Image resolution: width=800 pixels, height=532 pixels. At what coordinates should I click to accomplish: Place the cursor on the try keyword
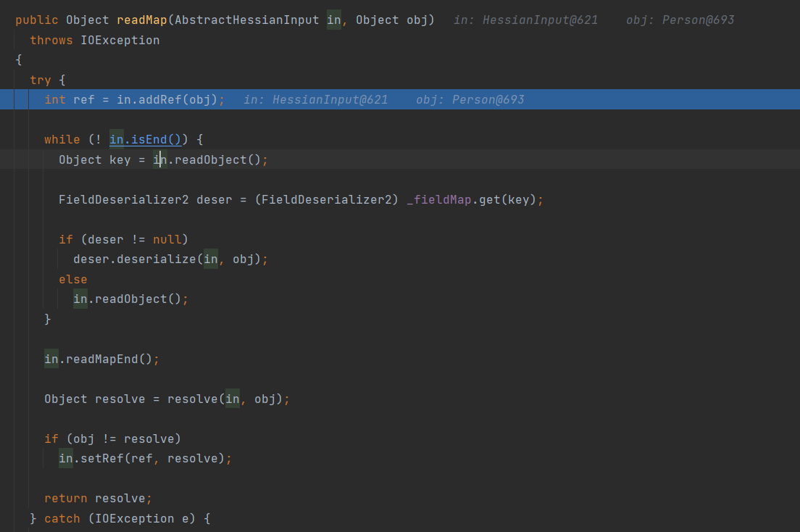40,80
